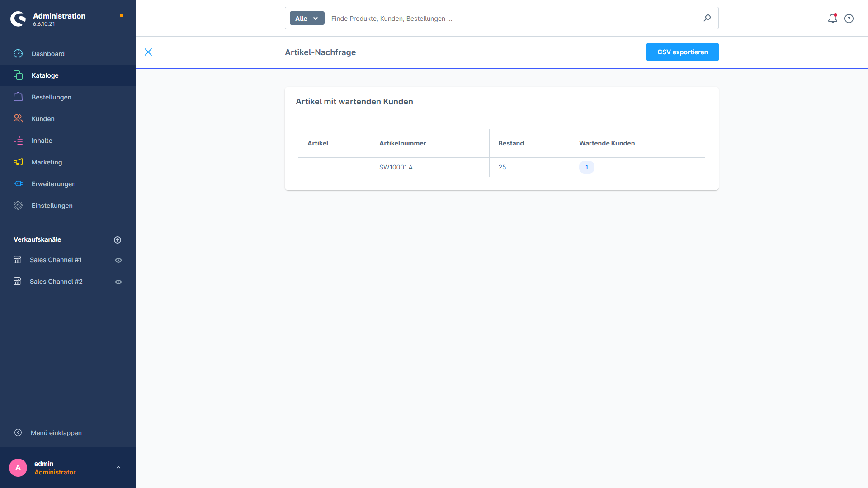868x488 pixels.
Task: Click the admin avatar circle
Action: point(18,468)
